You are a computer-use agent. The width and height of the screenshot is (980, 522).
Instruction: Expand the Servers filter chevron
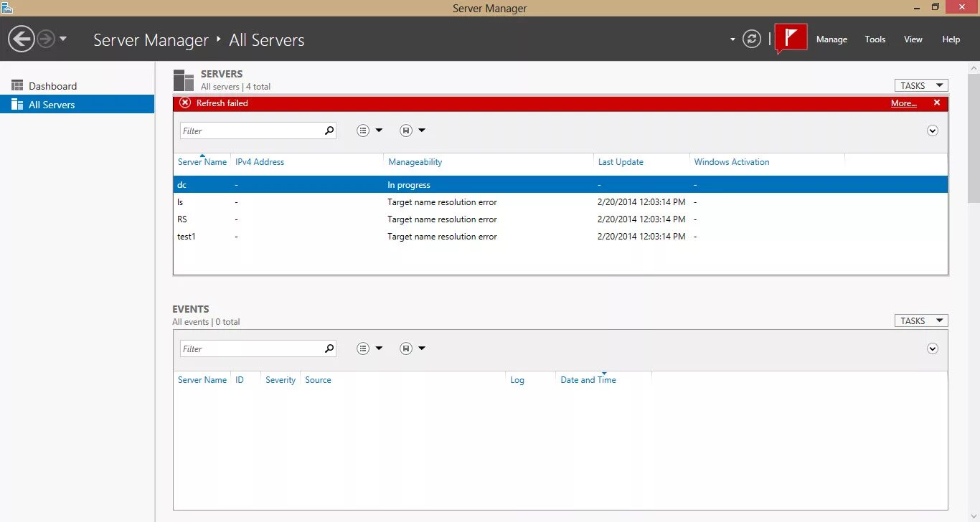(933, 130)
